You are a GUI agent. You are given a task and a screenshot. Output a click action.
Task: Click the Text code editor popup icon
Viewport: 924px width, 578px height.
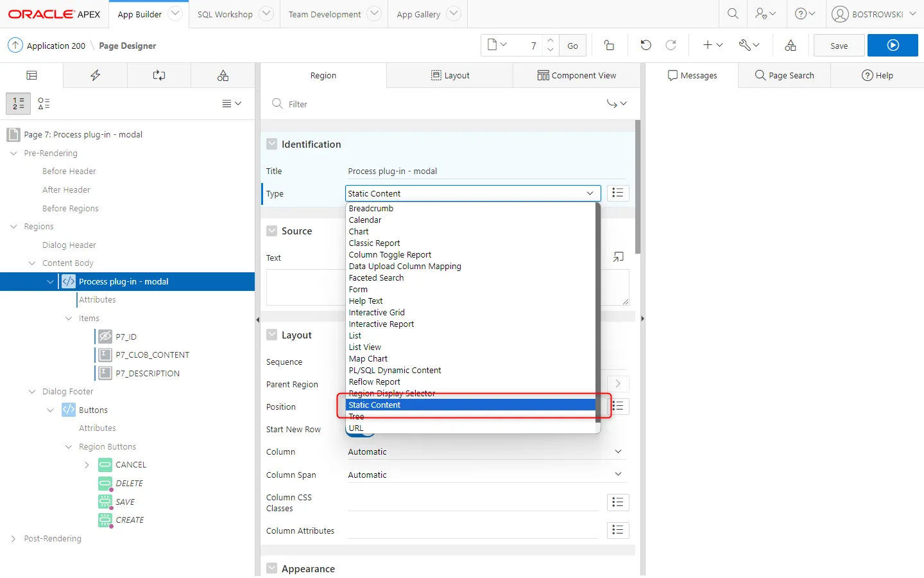pyautogui.click(x=618, y=257)
